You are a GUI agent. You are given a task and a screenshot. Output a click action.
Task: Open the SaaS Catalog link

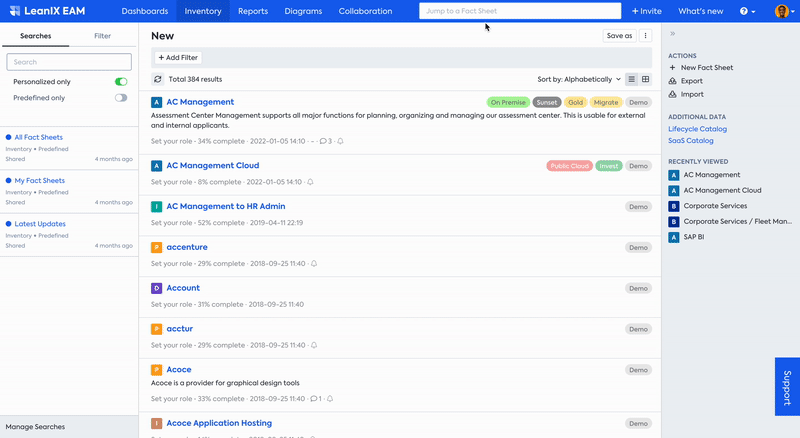(691, 141)
